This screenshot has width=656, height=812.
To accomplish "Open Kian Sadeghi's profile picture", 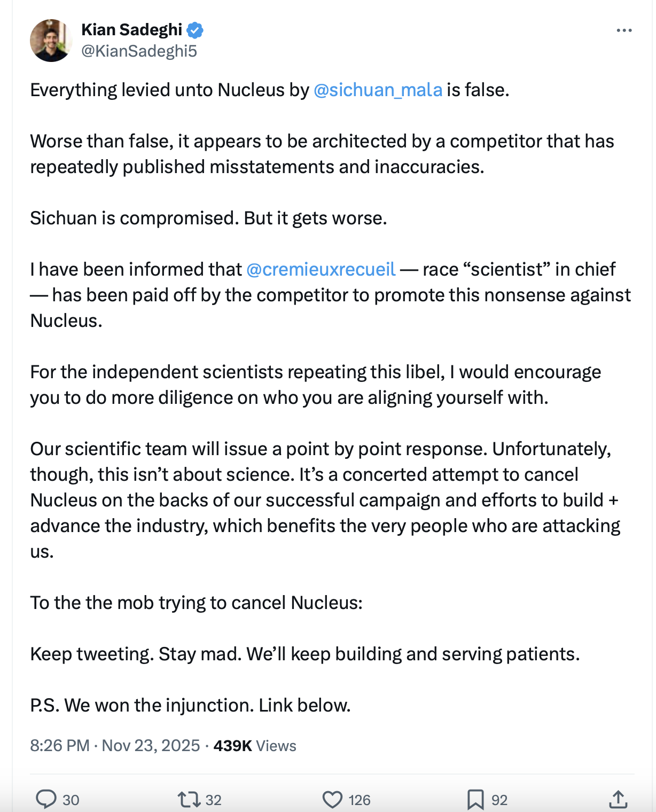I will [51, 41].
